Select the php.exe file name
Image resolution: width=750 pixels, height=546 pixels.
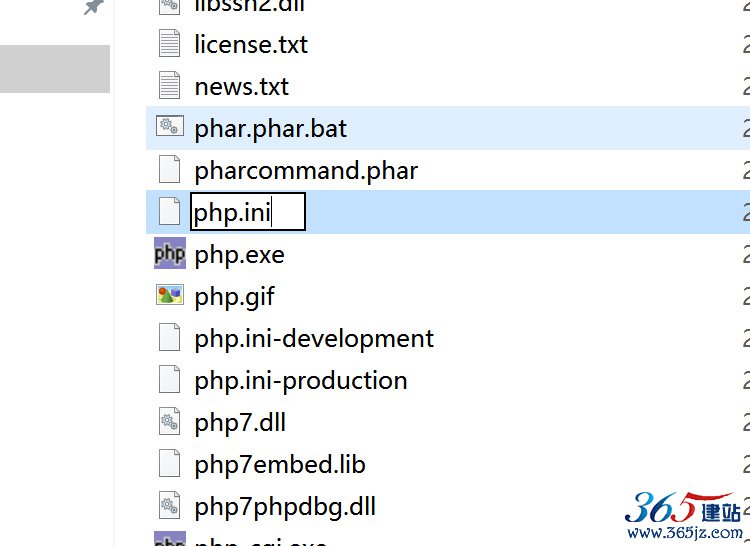click(240, 255)
